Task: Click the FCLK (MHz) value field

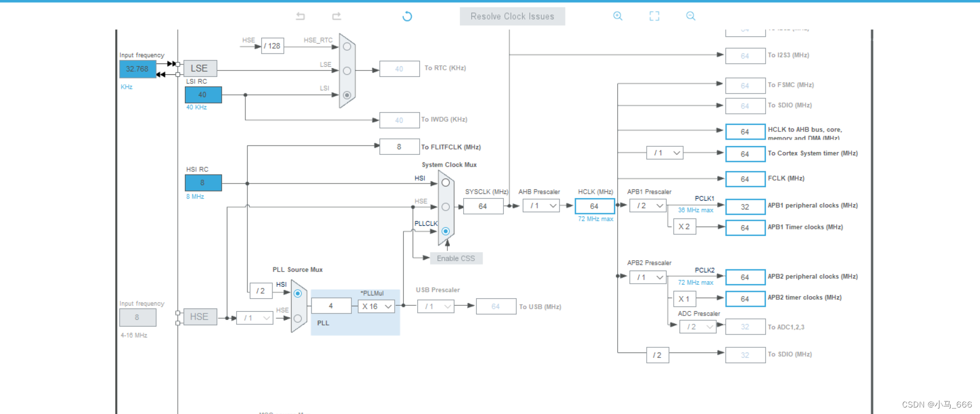Action: tap(745, 179)
